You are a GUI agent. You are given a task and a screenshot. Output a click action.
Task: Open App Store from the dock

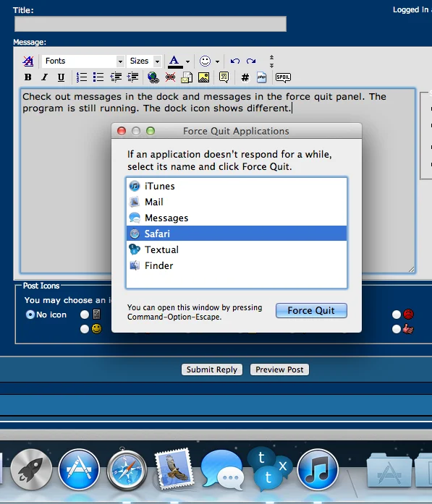[x=79, y=469]
